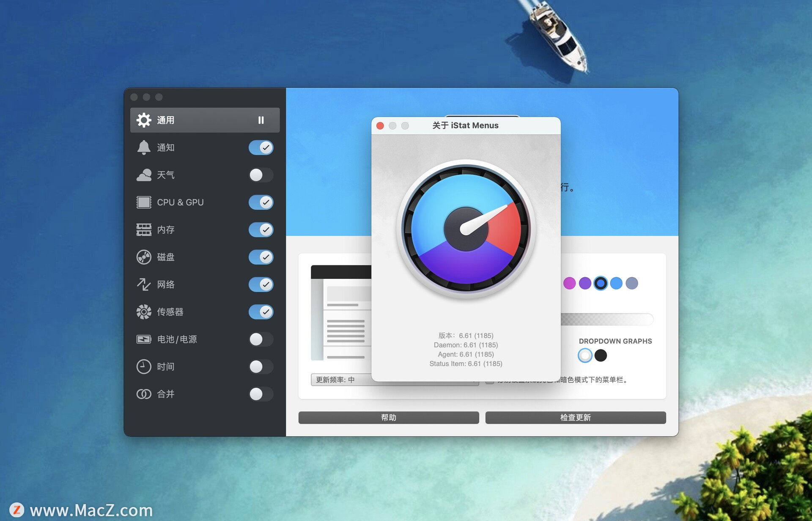The image size is (812, 521).
Task: Enable the 电池/电源 switch
Action: pos(261,339)
